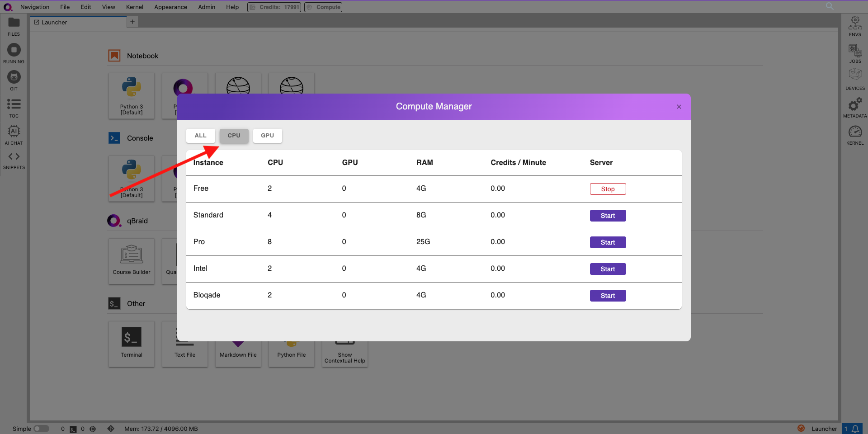Viewport: 868px width, 434px height.
Task: Click the Compute button in the menu bar
Action: click(x=323, y=7)
